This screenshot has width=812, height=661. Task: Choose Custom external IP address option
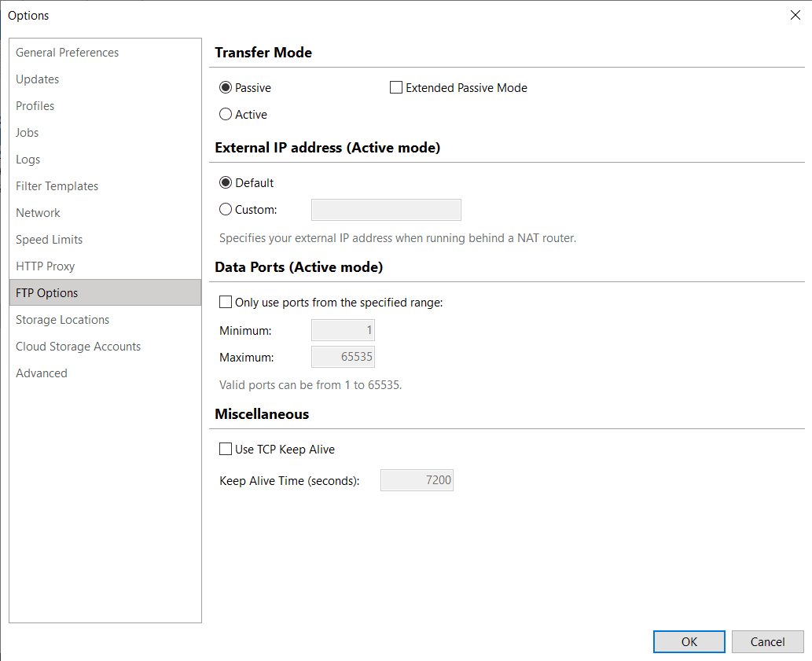coord(226,210)
